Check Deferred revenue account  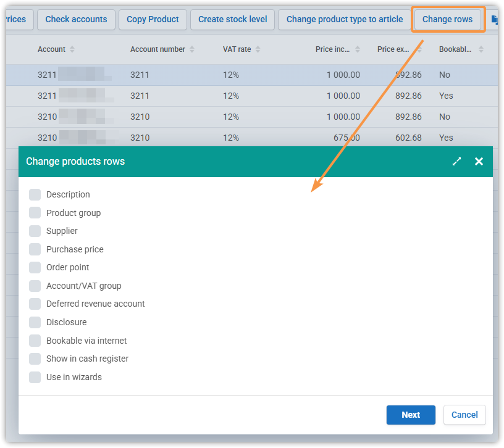[35, 304]
